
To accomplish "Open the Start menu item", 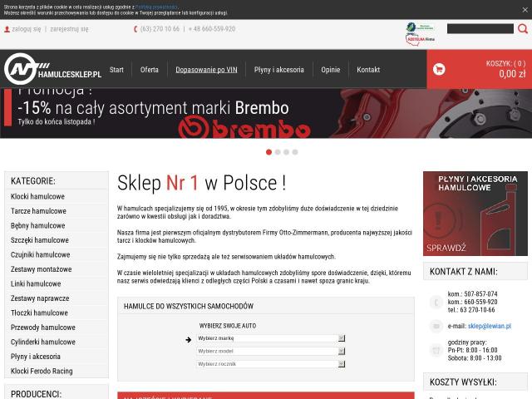I will pyautogui.click(x=116, y=70).
